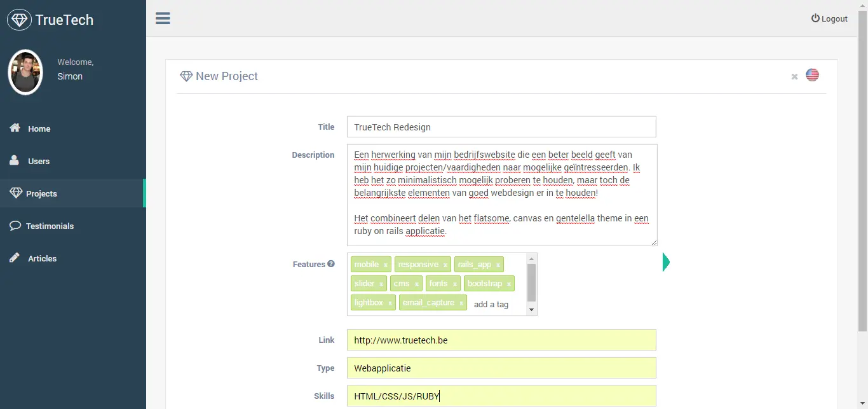The image size is (868, 409).
Task: Remove the rails_app tag
Action: point(498,265)
